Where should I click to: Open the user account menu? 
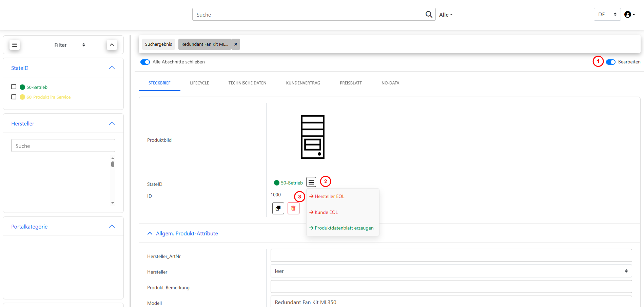pyautogui.click(x=629, y=14)
